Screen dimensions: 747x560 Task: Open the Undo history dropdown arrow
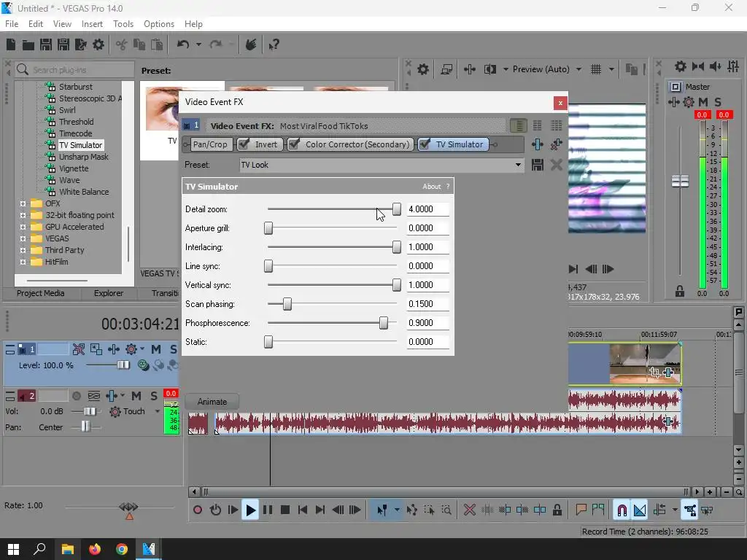(x=198, y=44)
